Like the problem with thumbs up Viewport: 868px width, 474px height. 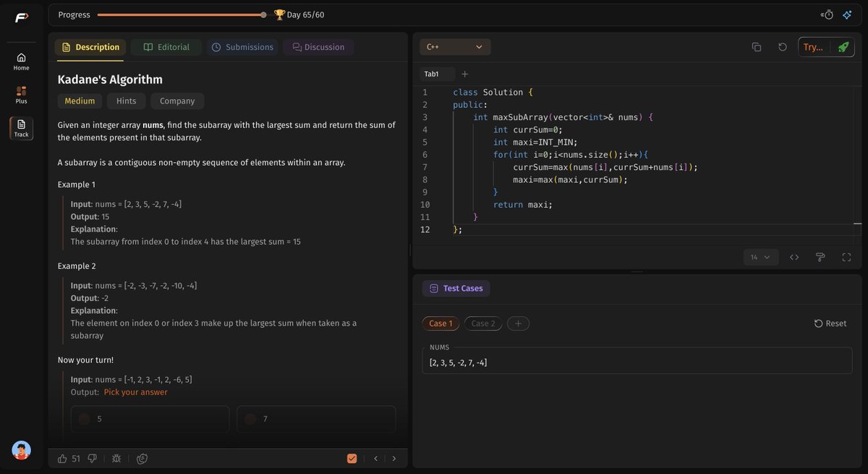pos(62,458)
